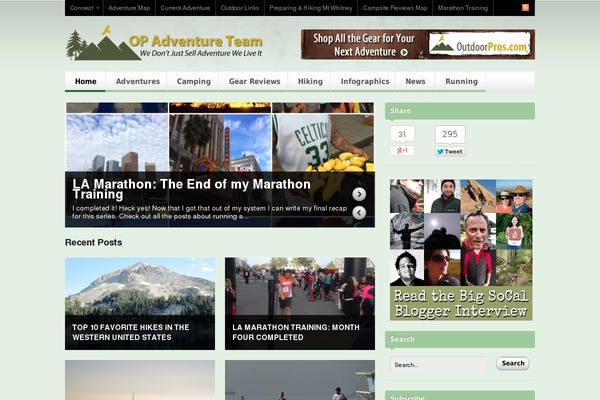
Task: Open Top 10 Favorite Hikes post
Action: pos(140,304)
